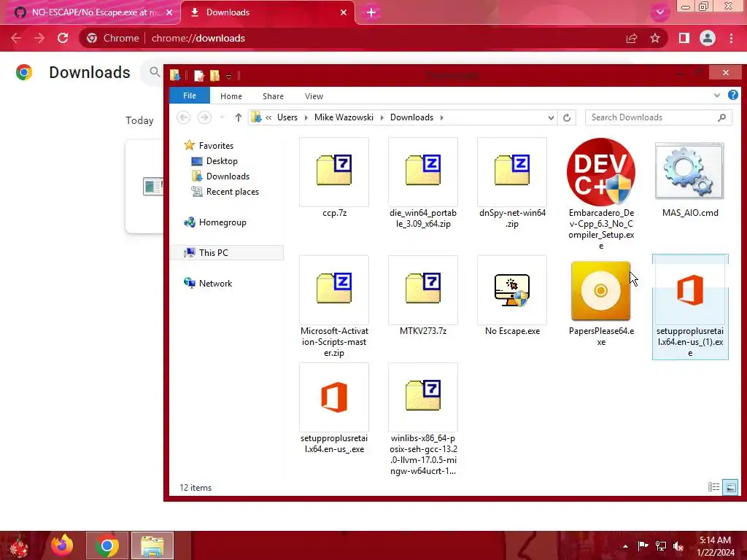Viewport: 747px width, 560px height.
Task: Click New folder icon in quick access toolbar
Action: coord(215,76)
